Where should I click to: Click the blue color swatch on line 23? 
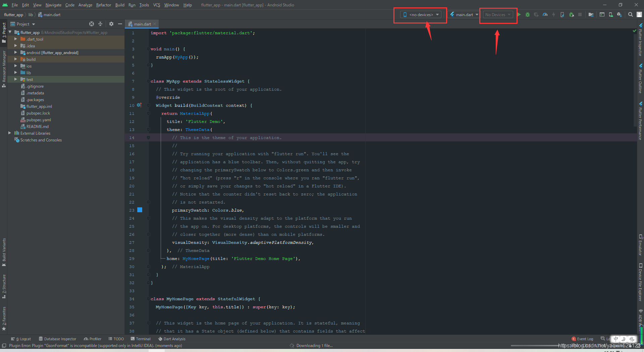click(140, 210)
